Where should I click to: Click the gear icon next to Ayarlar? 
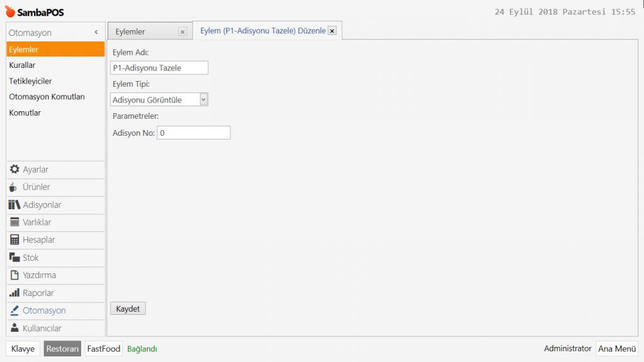(x=14, y=169)
